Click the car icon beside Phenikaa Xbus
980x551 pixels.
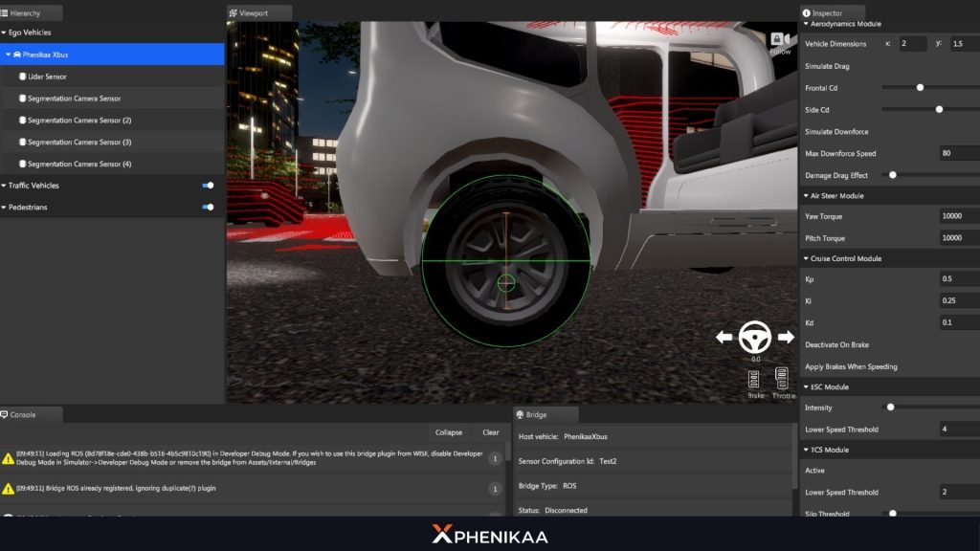click(17, 55)
